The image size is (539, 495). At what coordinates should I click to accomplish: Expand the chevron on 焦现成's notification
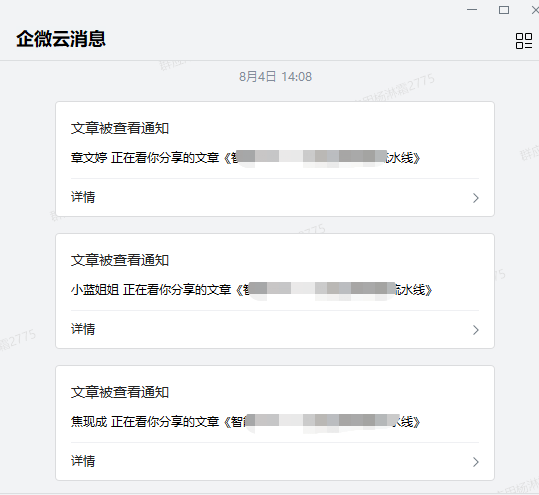point(476,462)
